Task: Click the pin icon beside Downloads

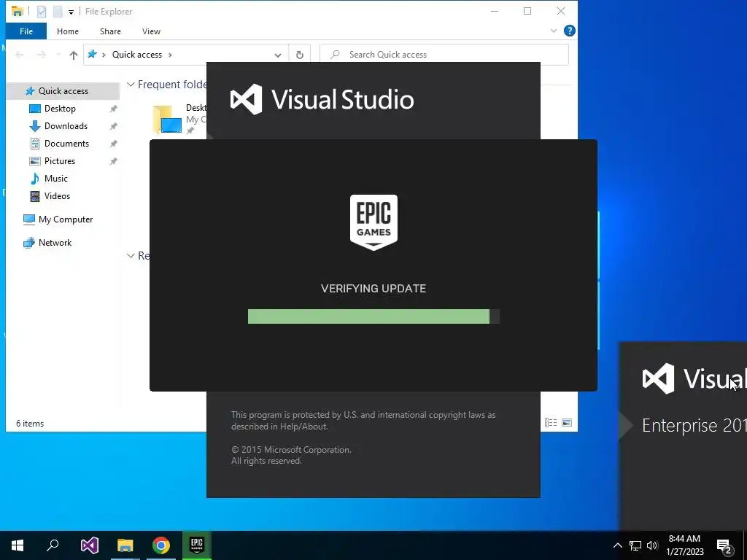Action: tap(113, 127)
